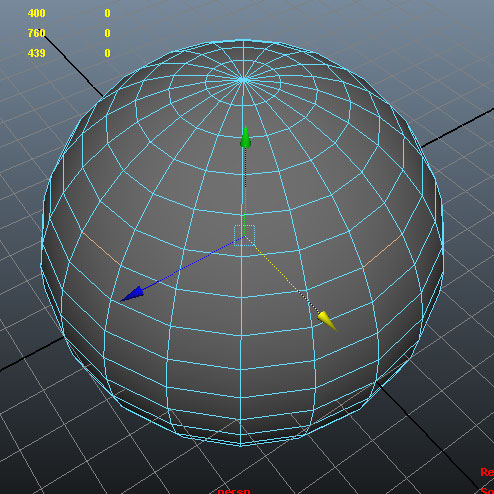Click the zero beside the 439 value
Image resolution: width=494 pixels, height=494 pixels.
click(107, 53)
